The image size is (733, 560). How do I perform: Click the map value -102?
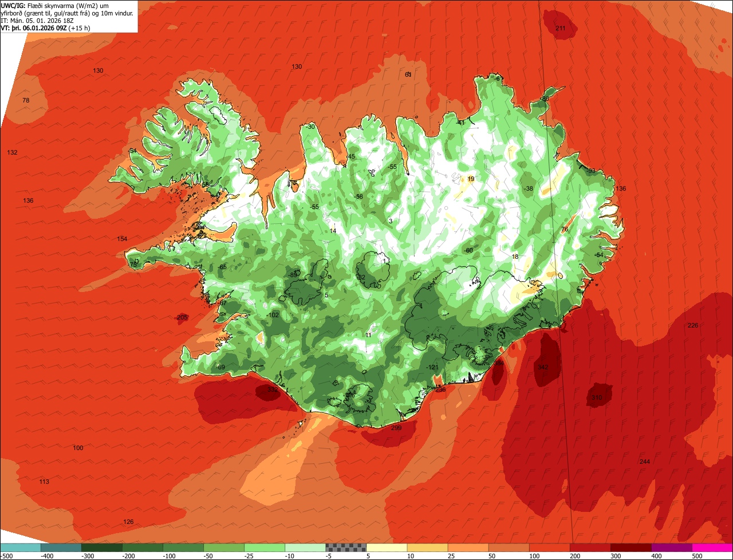(x=273, y=315)
